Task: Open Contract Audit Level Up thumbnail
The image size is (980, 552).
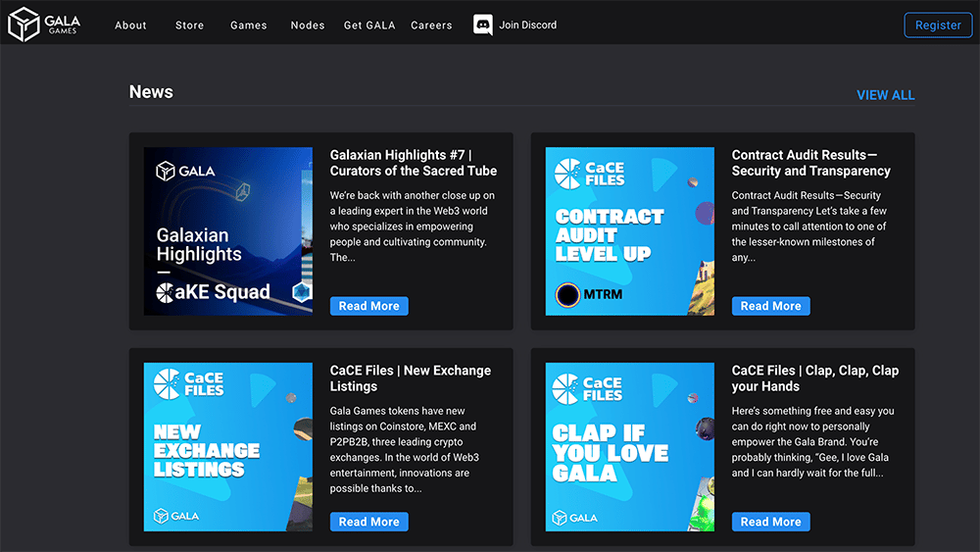Action: [630, 231]
